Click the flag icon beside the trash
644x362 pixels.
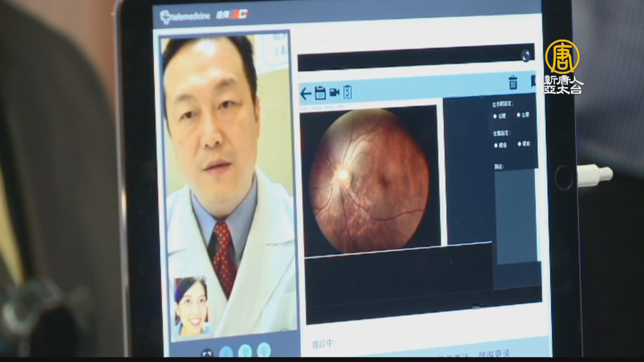(x=533, y=81)
